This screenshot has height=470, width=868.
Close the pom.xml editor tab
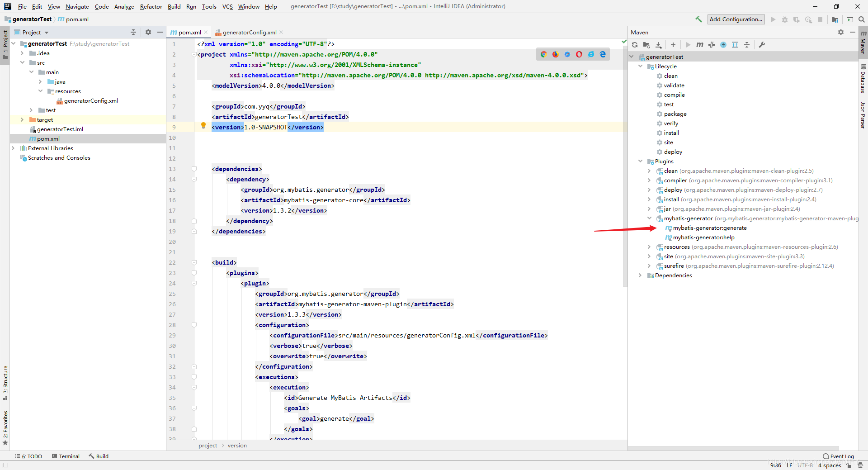pyautogui.click(x=206, y=32)
